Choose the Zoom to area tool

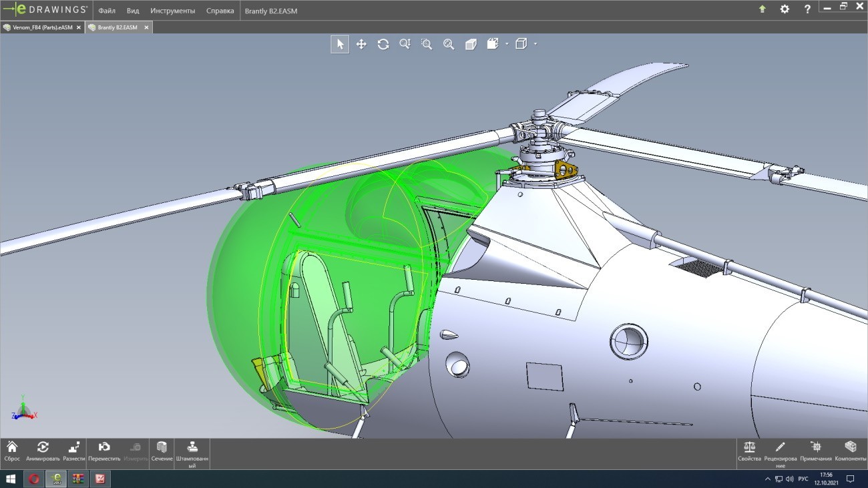pyautogui.click(x=427, y=44)
